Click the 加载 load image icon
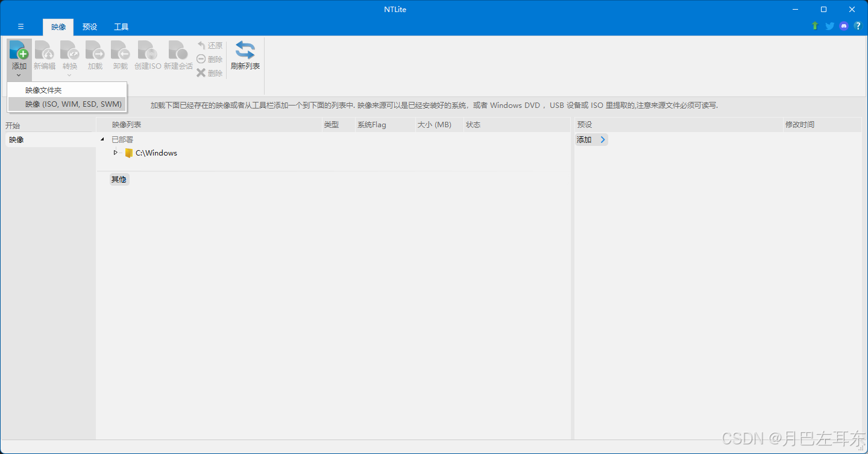Viewport: 868px width, 454px height. (x=95, y=50)
